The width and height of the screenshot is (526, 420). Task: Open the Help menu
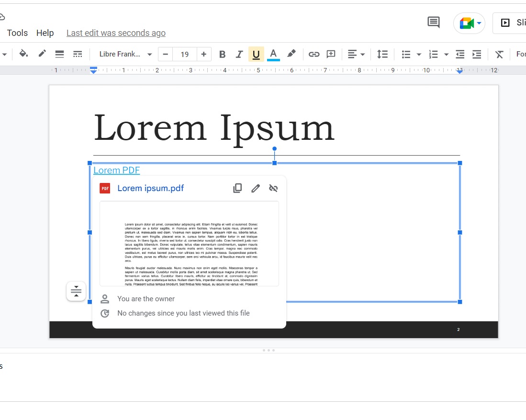(45, 33)
